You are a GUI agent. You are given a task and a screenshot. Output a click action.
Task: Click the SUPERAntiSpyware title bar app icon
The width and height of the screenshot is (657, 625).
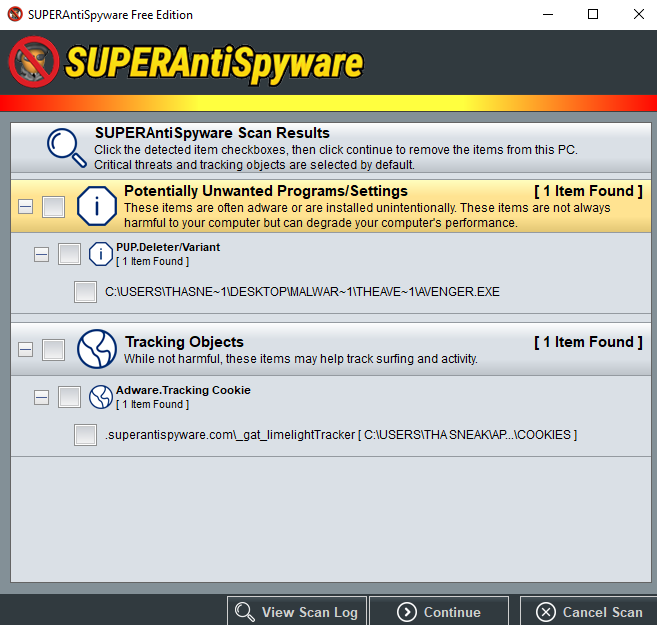[x=15, y=14]
